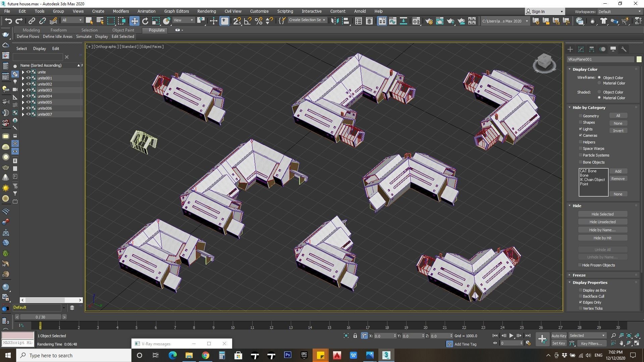This screenshot has height=362, width=644.
Task: Go to the end frame
Action: (528, 336)
